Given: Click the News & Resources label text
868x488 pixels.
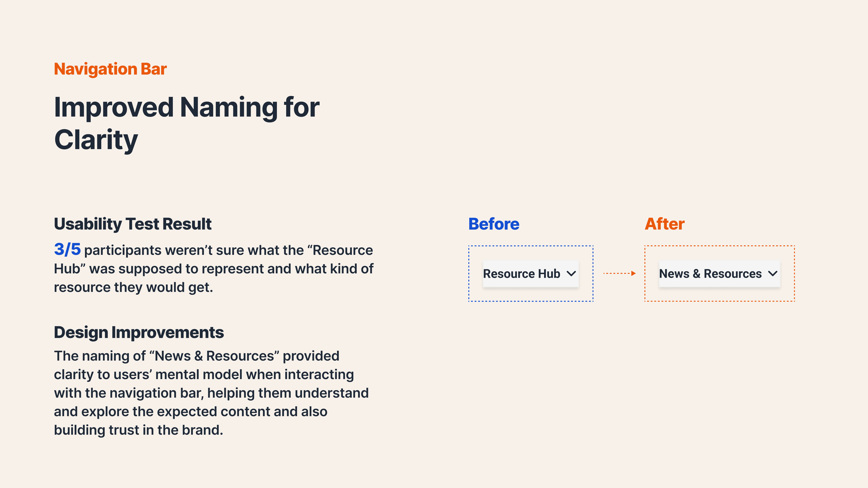Looking at the screenshot, I should pos(710,273).
